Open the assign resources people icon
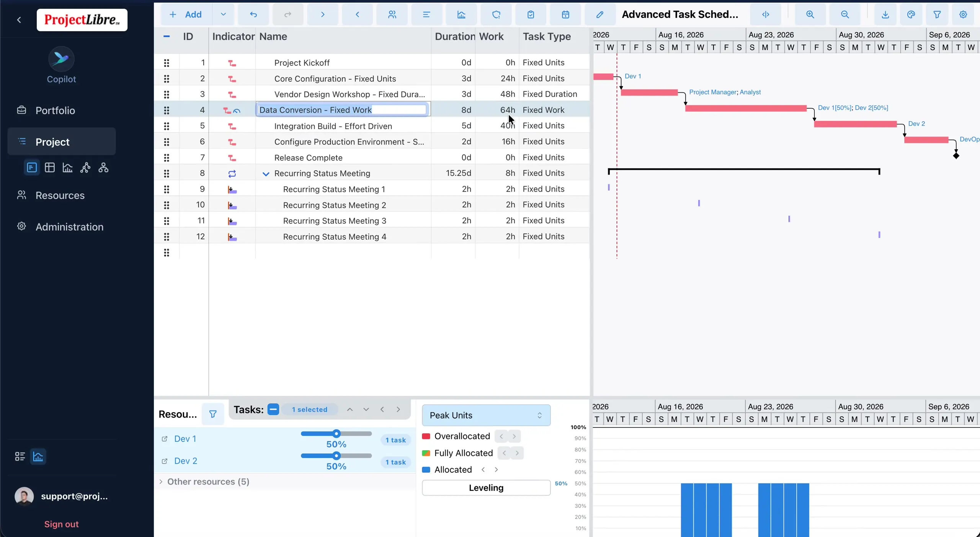 392,15
